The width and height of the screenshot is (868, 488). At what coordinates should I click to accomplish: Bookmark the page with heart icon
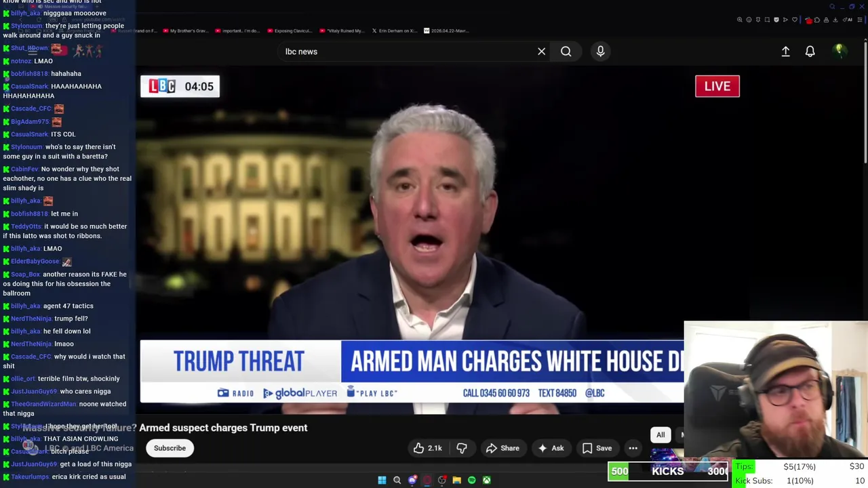(795, 20)
